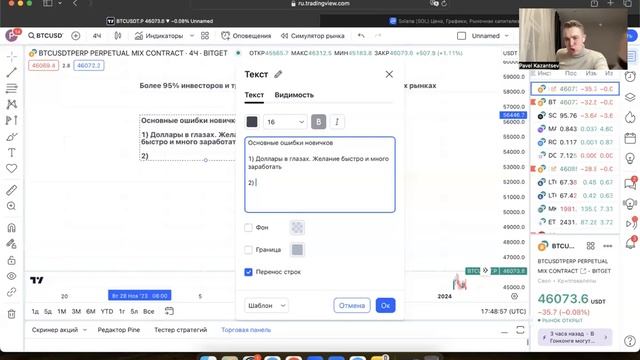Enable the Граница border checkbox
640x360 pixels.
tap(248, 250)
